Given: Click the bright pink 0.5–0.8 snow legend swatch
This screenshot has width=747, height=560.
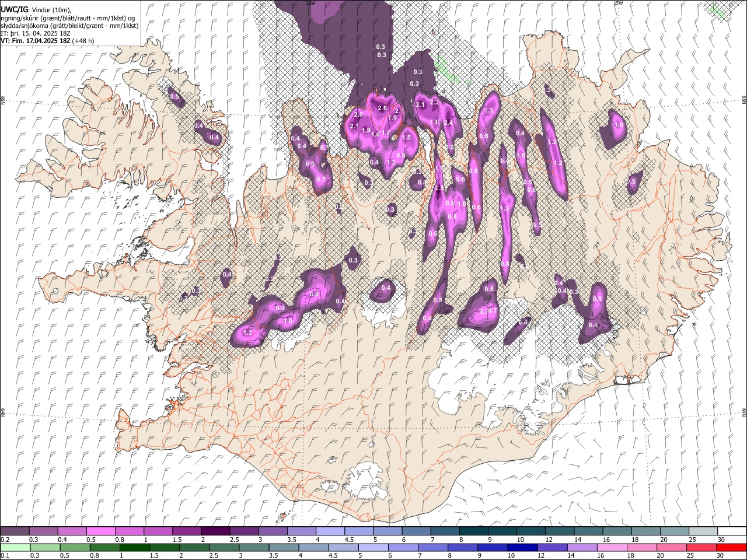Looking at the screenshot, I should point(101,531).
